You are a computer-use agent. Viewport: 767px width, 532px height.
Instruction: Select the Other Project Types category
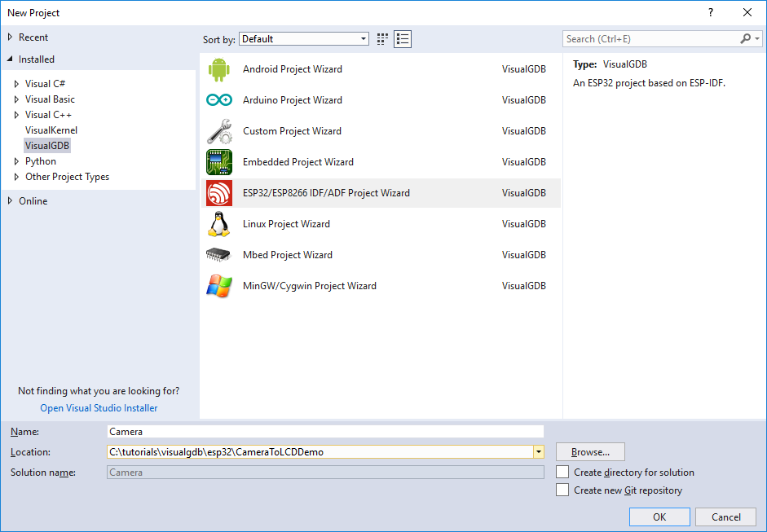(68, 177)
